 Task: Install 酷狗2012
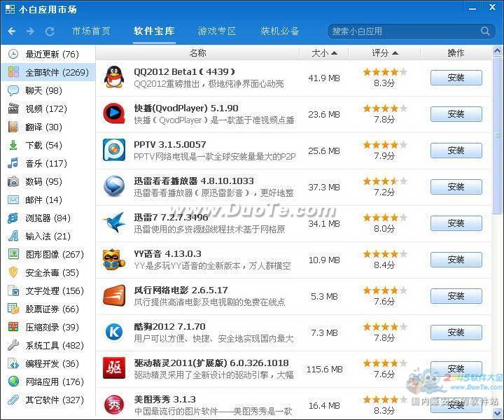click(x=456, y=332)
